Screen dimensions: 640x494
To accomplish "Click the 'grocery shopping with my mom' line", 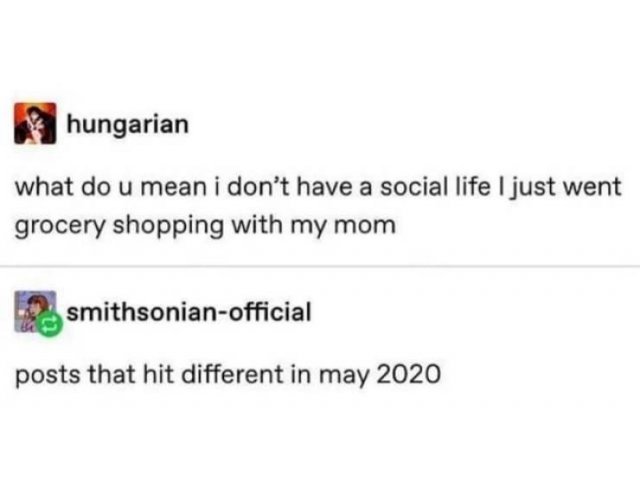I will (205, 226).
